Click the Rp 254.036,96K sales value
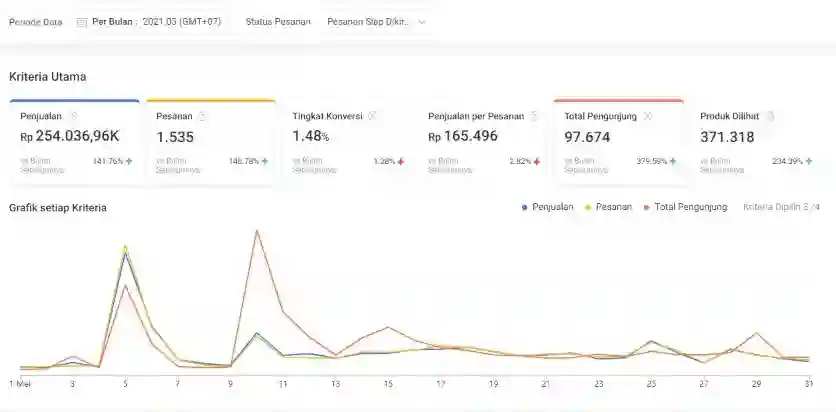 (x=70, y=136)
